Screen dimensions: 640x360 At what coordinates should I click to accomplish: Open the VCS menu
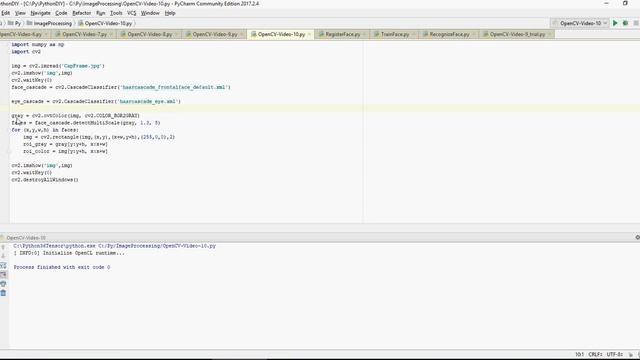pyautogui.click(x=131, y=13)
